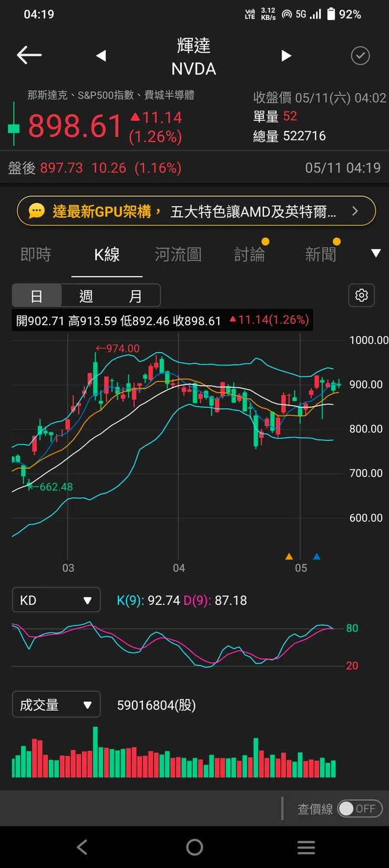389x868 pixels.
Task: Select the 即時 tab
Action: pyautogui.click(x=36, y=255)
